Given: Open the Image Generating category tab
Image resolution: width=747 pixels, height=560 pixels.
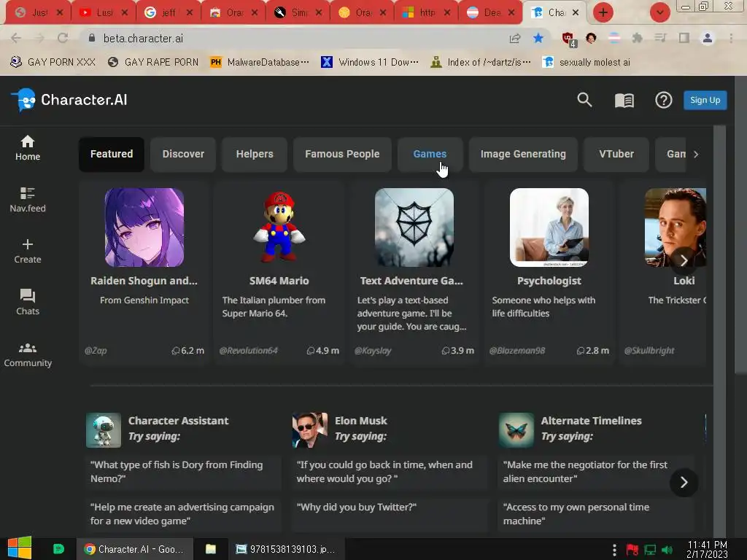Looking at the screenshot, I should 523,155.
